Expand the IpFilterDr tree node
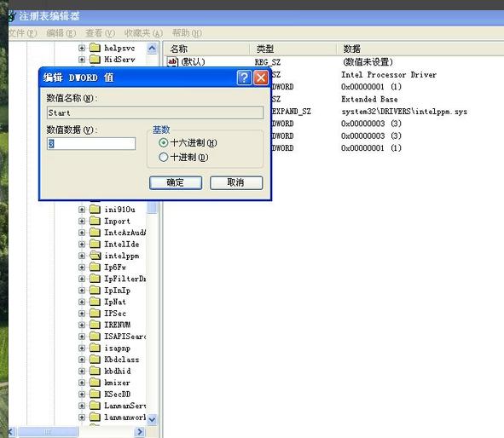 point(82,279)
